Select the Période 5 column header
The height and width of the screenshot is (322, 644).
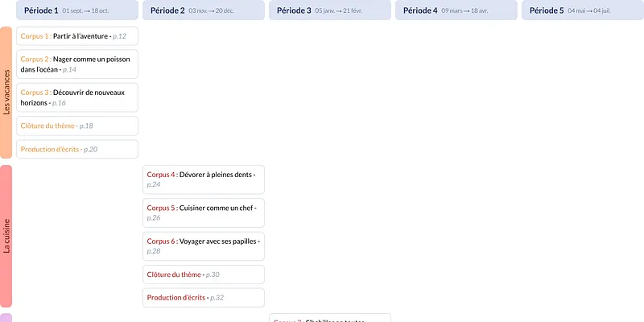[x=583, y=10]
